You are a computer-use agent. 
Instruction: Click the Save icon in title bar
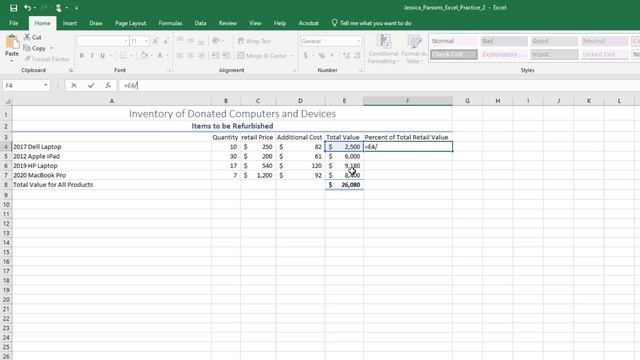(x=13, y=8)
